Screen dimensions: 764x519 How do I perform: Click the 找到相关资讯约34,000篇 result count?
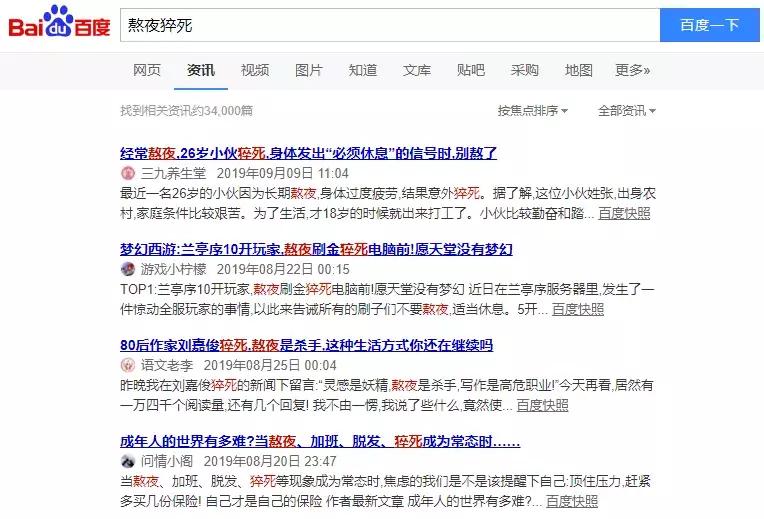(187, 111)
